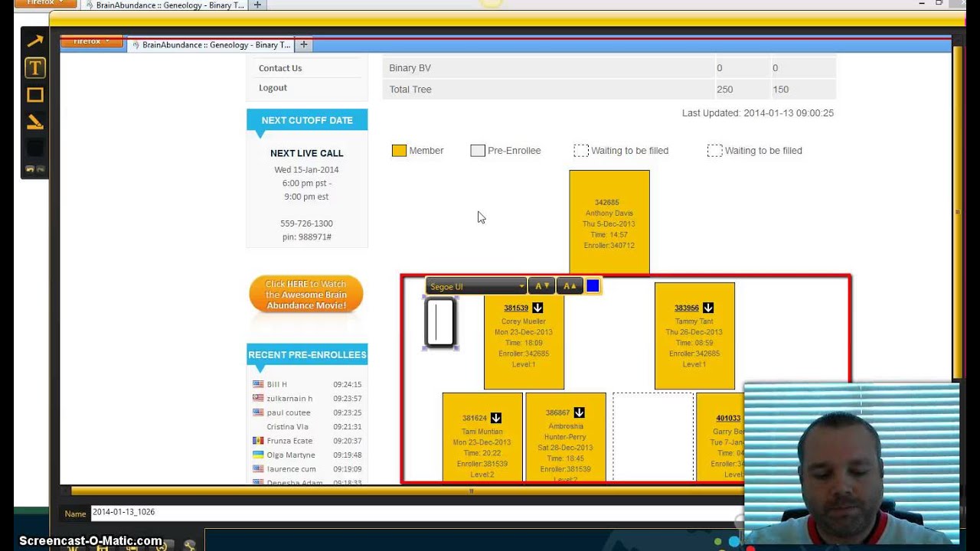Click pre-enrollee Cristina Vla row
The height and width of the screenshot is (551, 980).
[x=307, y=426]
